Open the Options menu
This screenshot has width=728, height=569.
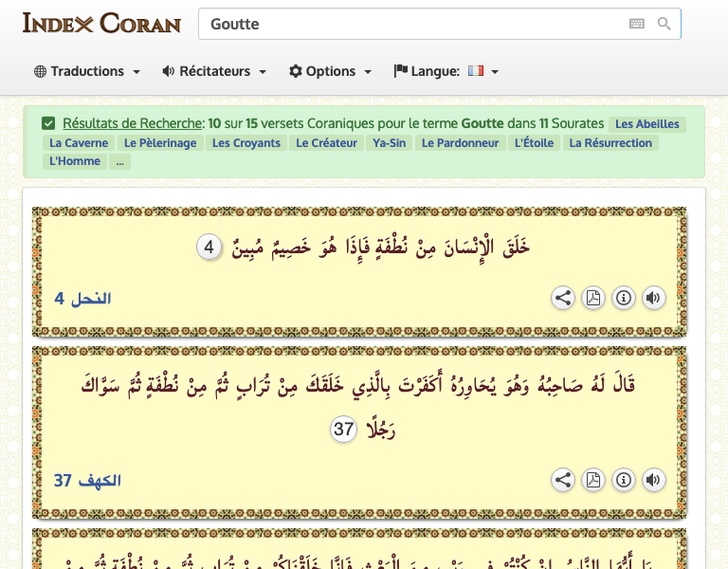tap(330, 71)
